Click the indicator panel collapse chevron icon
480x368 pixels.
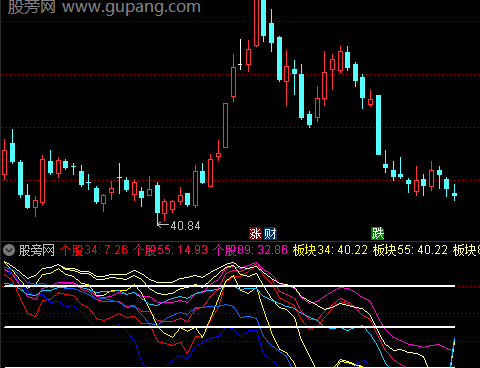pyautogui.click(x=9, y=250)
